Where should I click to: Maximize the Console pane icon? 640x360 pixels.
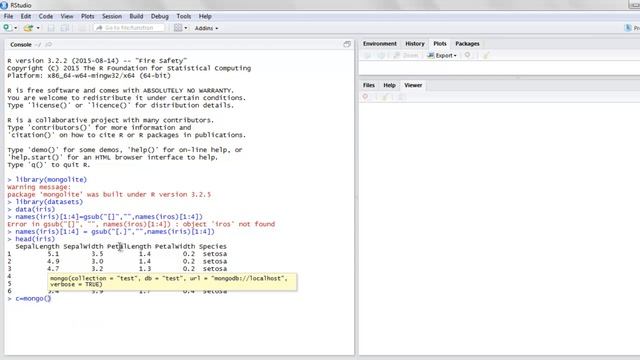(347, 44)
